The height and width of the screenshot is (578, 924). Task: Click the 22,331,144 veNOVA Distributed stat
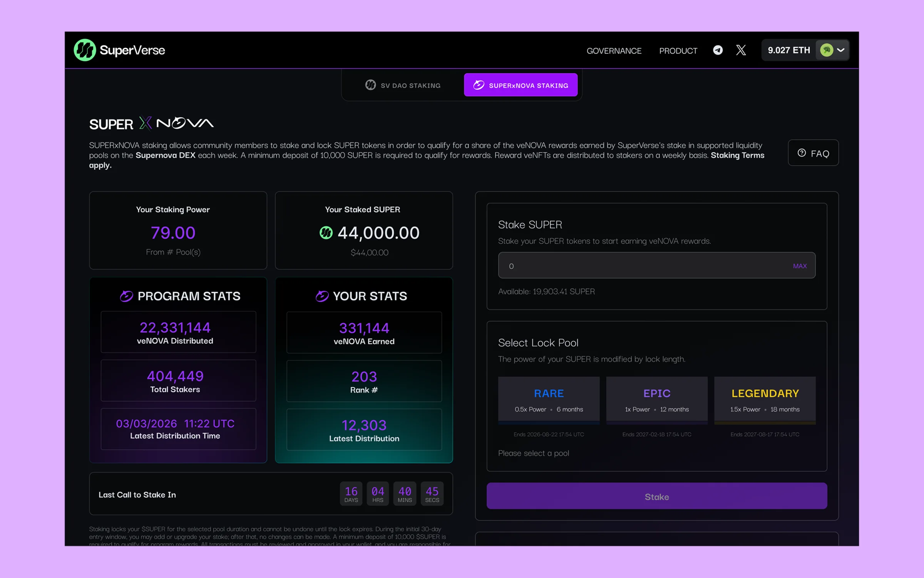point(178,332)
